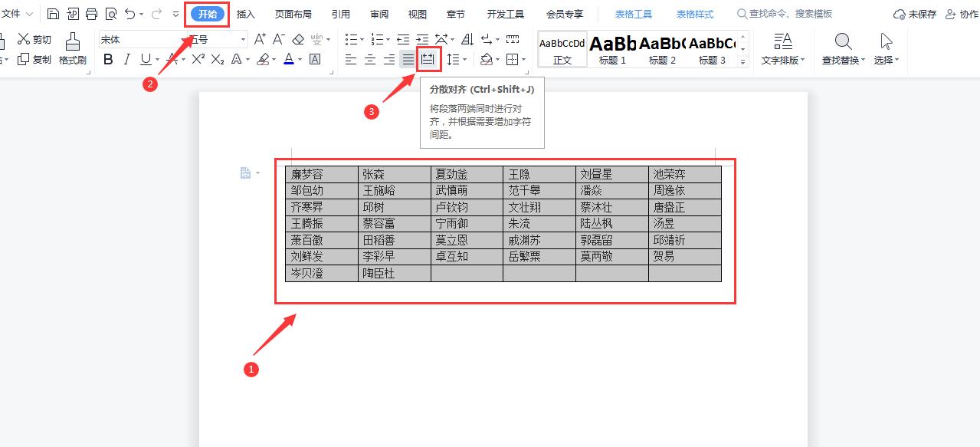Image resolution: width=980 pixels, height=447 pixels.
Task: Apply the 标题 2 heading style
Action: tap(662, 50)
